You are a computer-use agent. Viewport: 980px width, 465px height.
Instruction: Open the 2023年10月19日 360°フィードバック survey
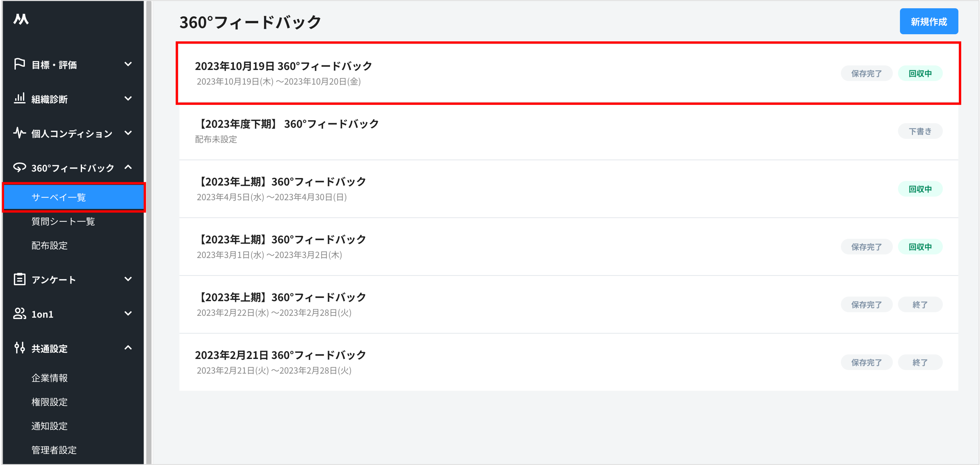click(283, 66)
